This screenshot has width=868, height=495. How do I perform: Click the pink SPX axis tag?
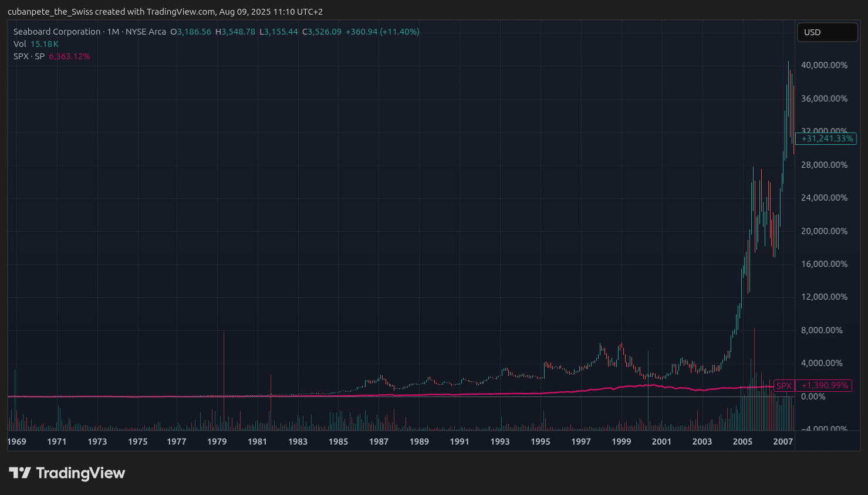783,386
